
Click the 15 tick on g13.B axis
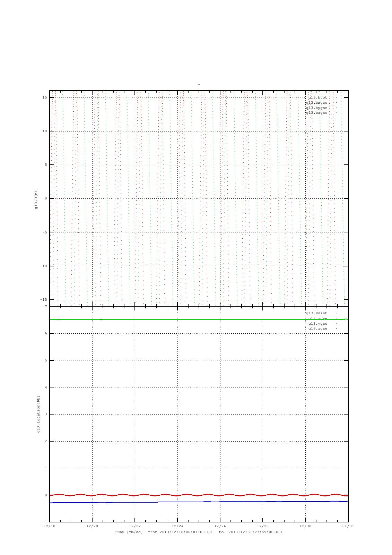pos(45,97)
